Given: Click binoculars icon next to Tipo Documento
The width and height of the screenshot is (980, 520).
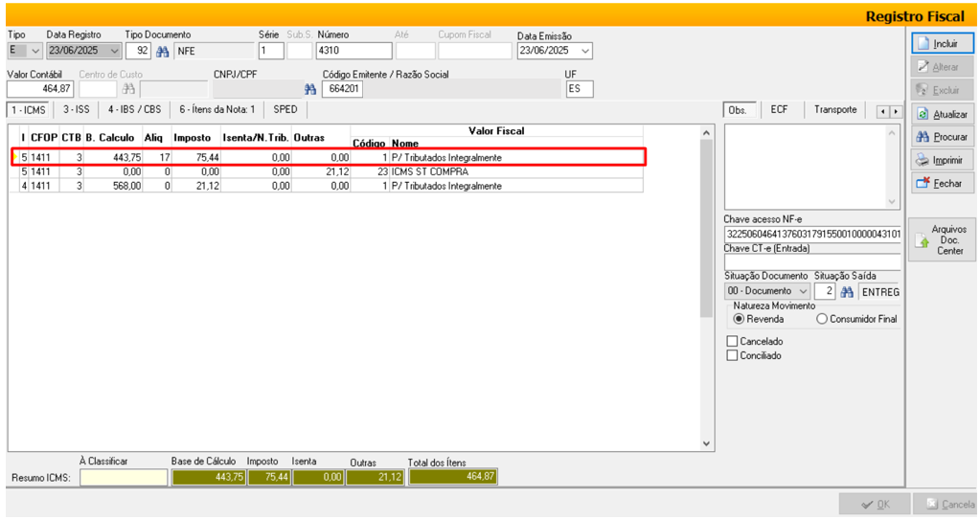Looking at the screenshot, I should [x=162, y=51].
